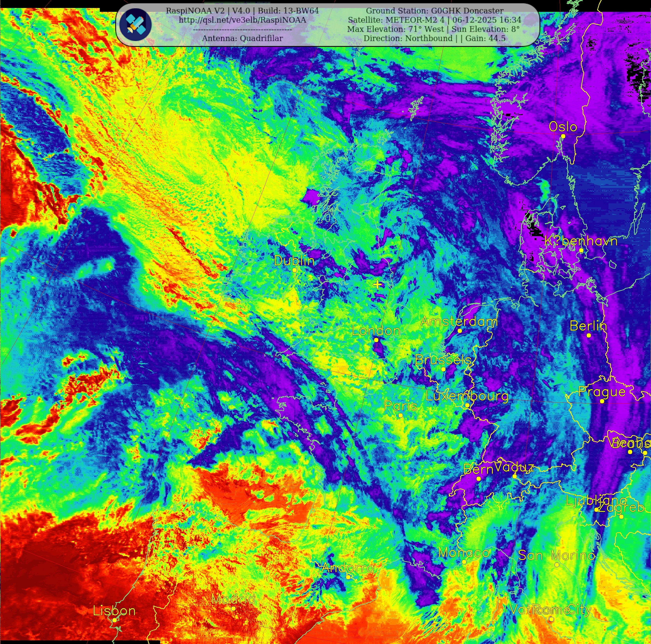651x644 pixels.
Task: Click the Amsterdam city marker dot
Action: click(x=460, y=331)
